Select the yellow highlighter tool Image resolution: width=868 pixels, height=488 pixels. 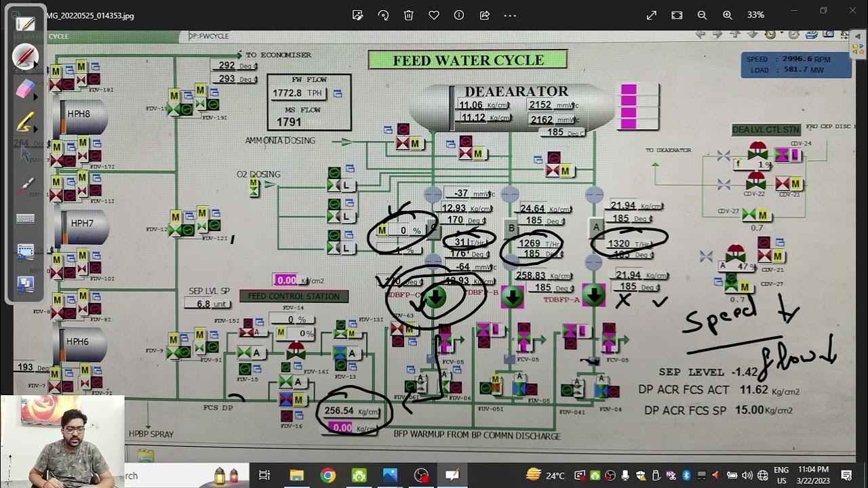[24, 123]
